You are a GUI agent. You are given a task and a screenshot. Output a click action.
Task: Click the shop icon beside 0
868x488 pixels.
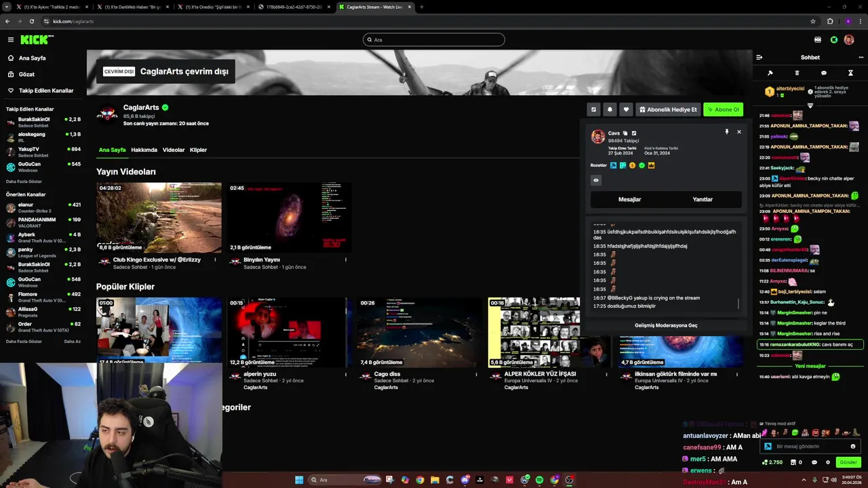[792, 462]
